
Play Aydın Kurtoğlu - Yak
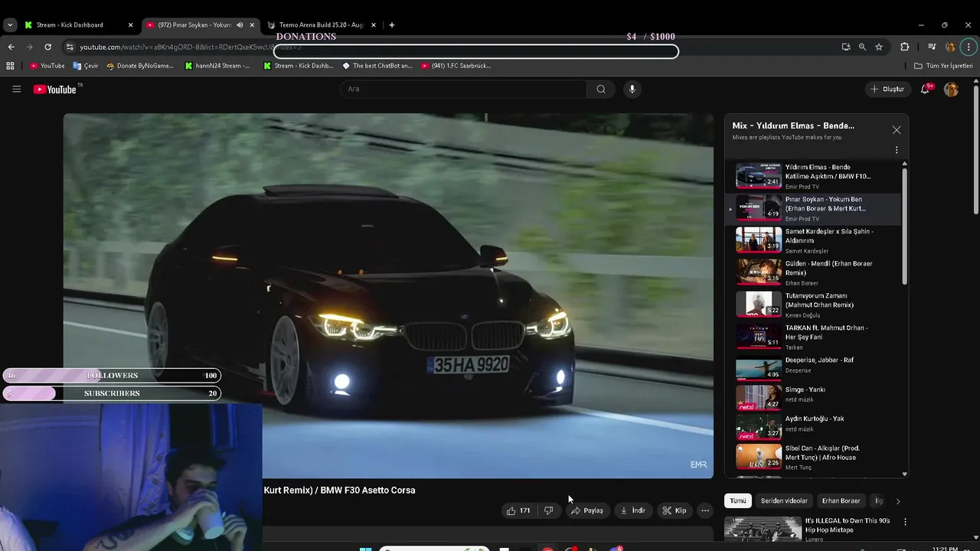click(812, 427)
